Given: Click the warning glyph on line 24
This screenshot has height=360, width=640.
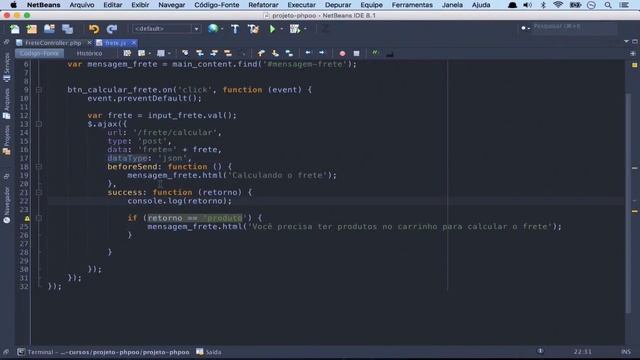Looking at the screenshot, I should tap(27, 218).
